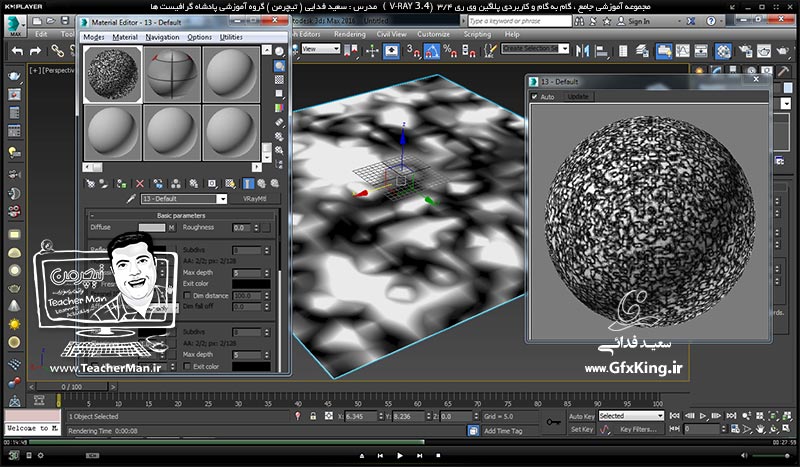Click the Sign In link
This screenshot has height=467, width=800.
639,21
